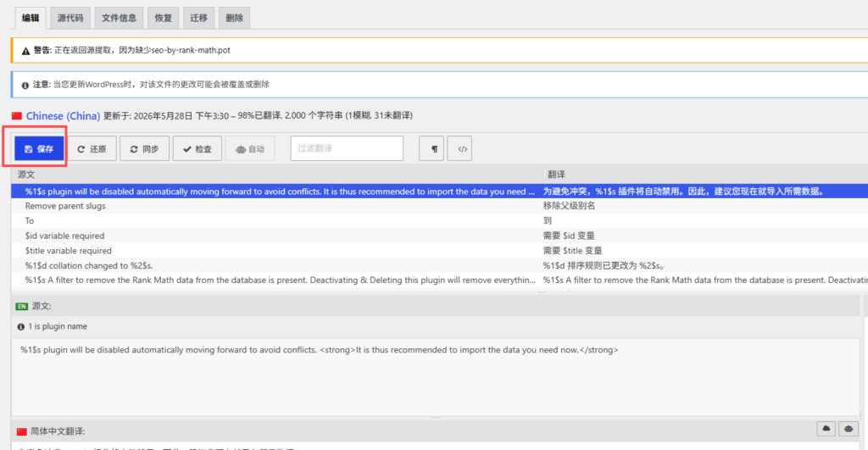Image resolution: width=868 pixels, height=450 pixels.
Task: Toggle code view with the </> icon
Action: click(x=459, y=148)
